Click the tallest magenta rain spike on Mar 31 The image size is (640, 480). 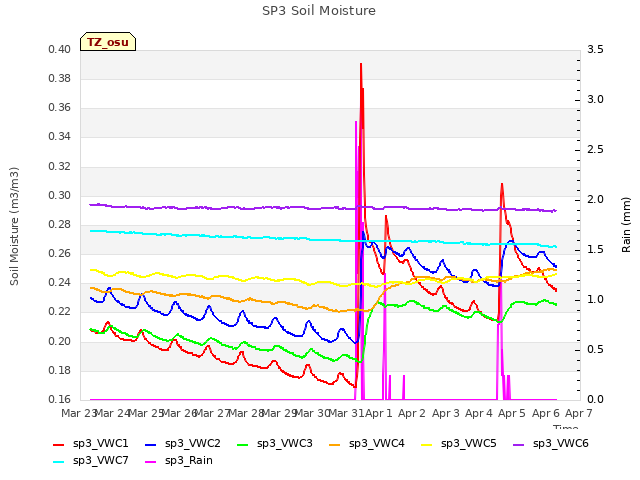(356, 122)
